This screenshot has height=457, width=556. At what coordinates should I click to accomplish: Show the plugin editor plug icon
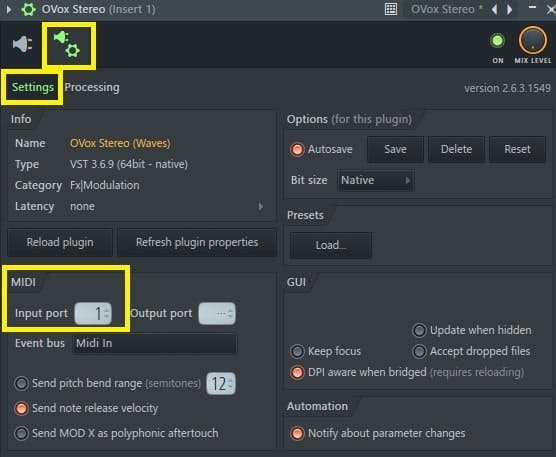22,44
